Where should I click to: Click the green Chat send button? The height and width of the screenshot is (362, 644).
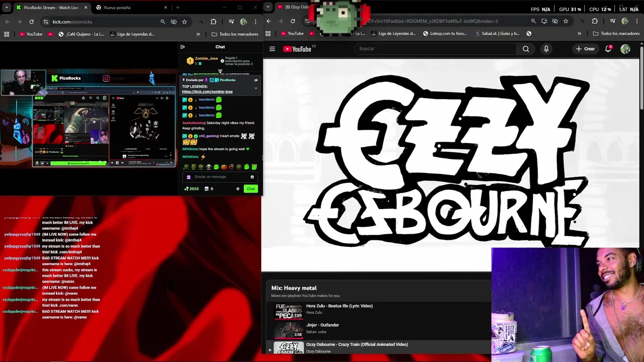tap(251, 189)
